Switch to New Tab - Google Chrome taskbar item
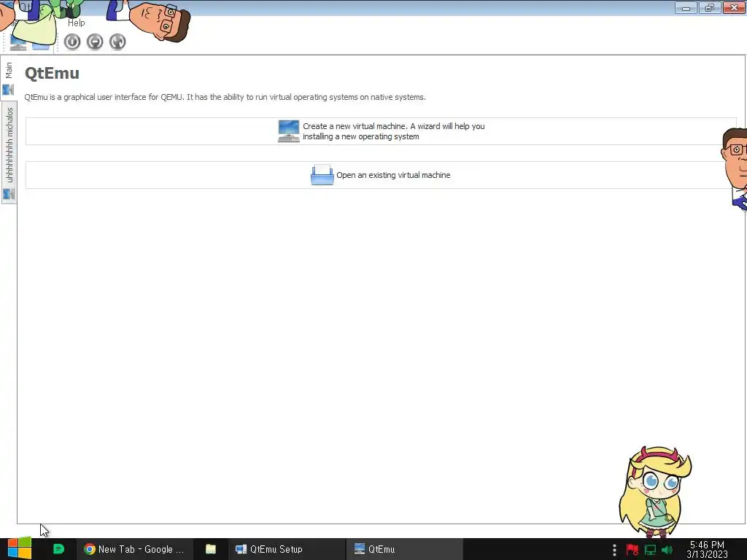The image size is (747, 560). 134,549
